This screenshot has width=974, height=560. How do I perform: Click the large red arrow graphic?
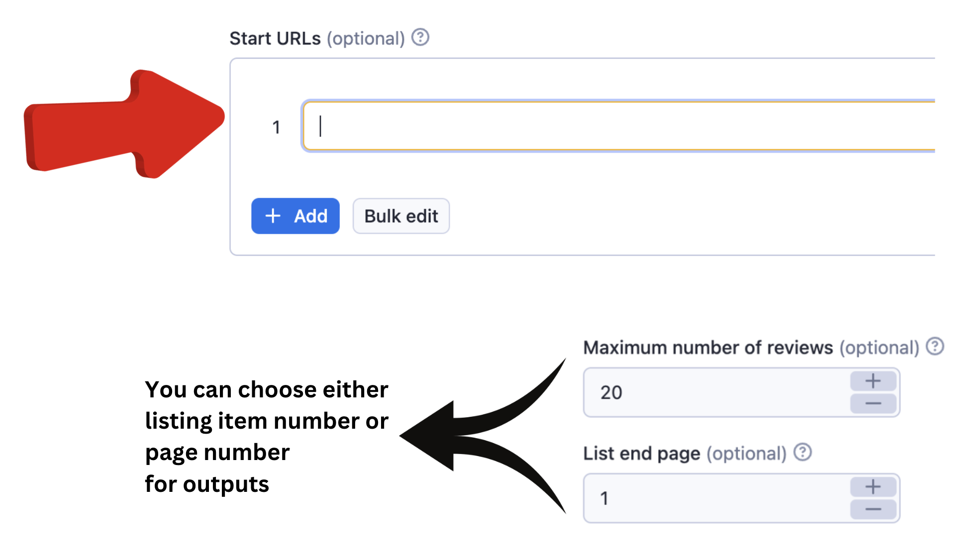point(124,124)
